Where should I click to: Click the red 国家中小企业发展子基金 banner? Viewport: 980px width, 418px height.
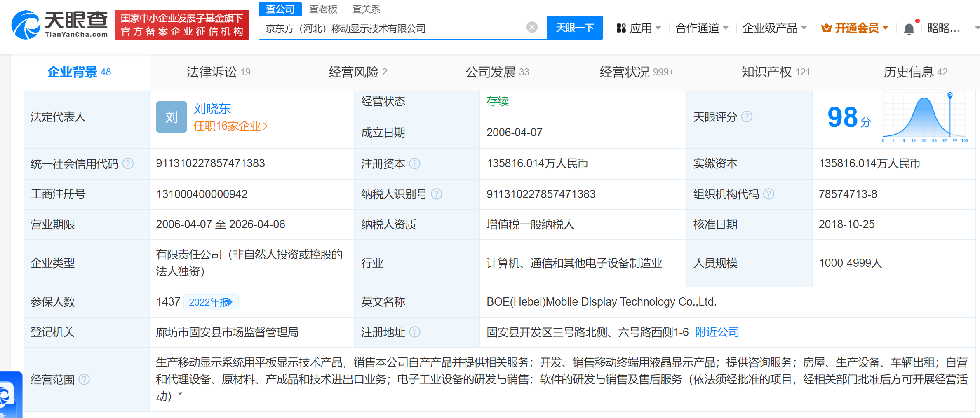pyautogui.click(x=182, y=25)
